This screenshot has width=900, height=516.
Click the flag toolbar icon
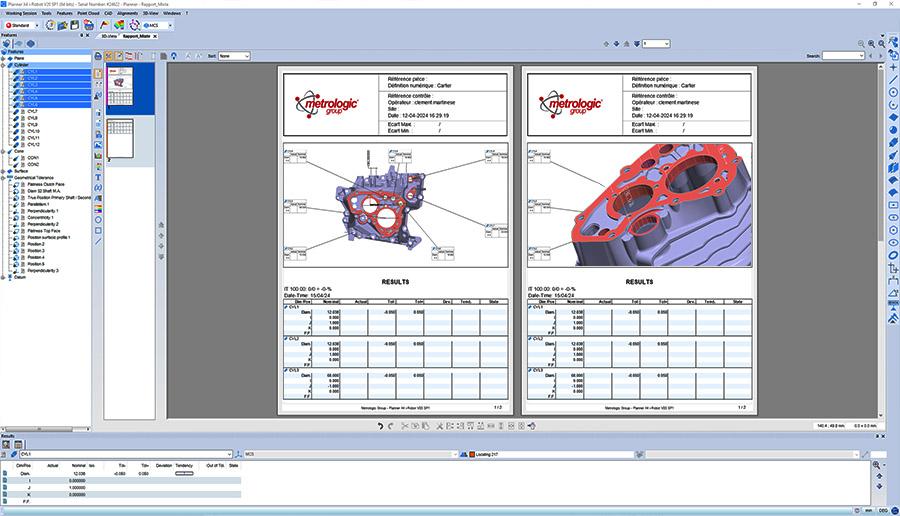104,25
